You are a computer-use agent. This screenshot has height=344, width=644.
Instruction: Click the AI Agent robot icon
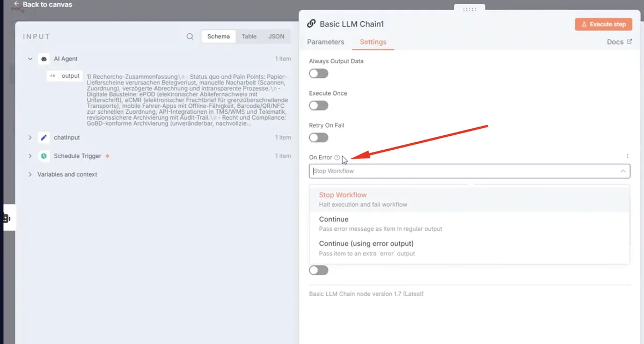(x=43, y=59)
